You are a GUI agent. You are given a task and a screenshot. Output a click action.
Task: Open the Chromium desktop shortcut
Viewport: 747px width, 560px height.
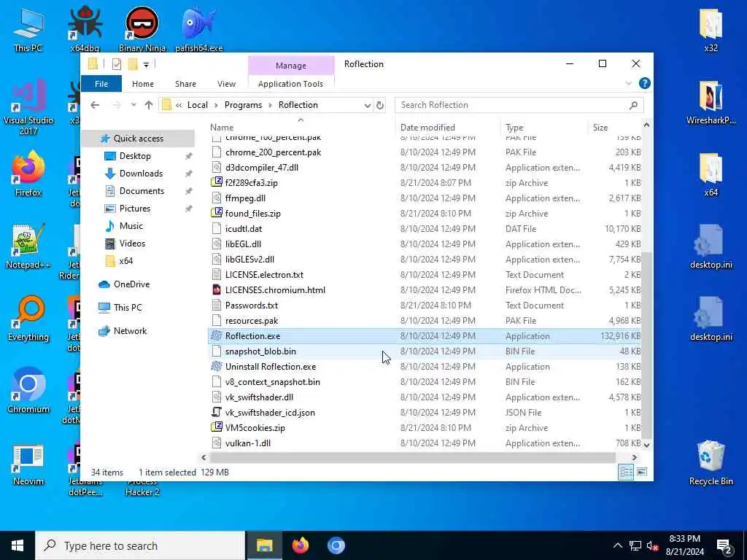[28, 391]
